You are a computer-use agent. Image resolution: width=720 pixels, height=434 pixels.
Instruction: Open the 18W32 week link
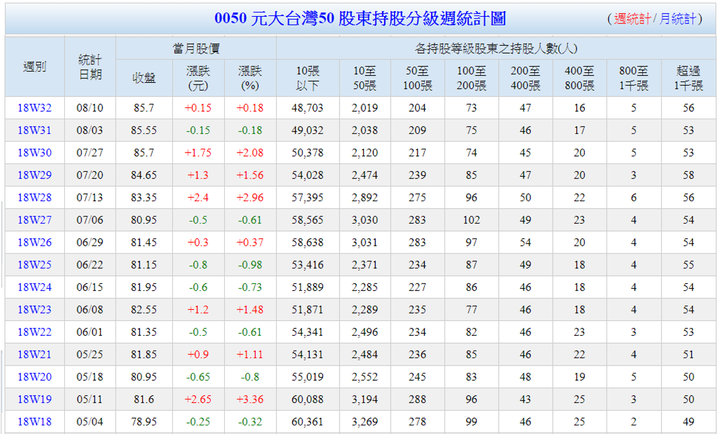coord(34,108)
